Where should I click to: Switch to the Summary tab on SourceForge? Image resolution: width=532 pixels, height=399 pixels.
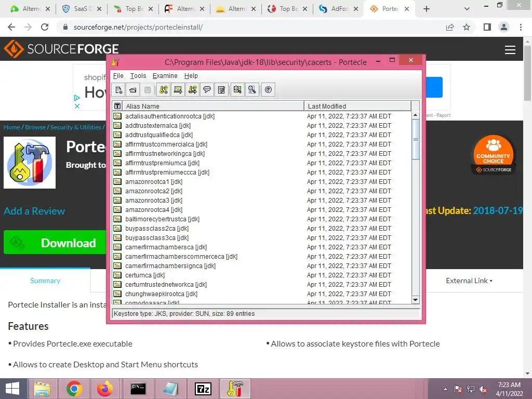click(45, 281)
